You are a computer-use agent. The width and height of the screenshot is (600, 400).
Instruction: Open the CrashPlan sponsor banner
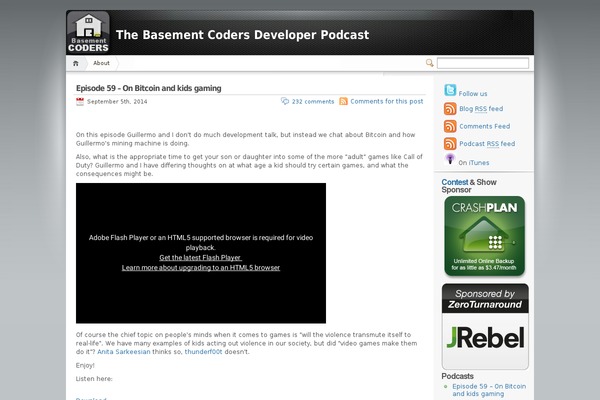point(484,236)
